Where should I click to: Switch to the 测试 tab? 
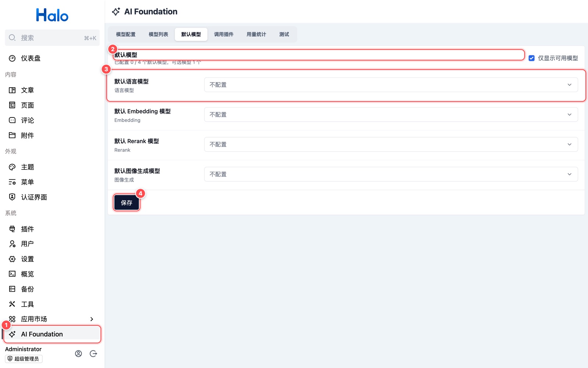(284, 34)
